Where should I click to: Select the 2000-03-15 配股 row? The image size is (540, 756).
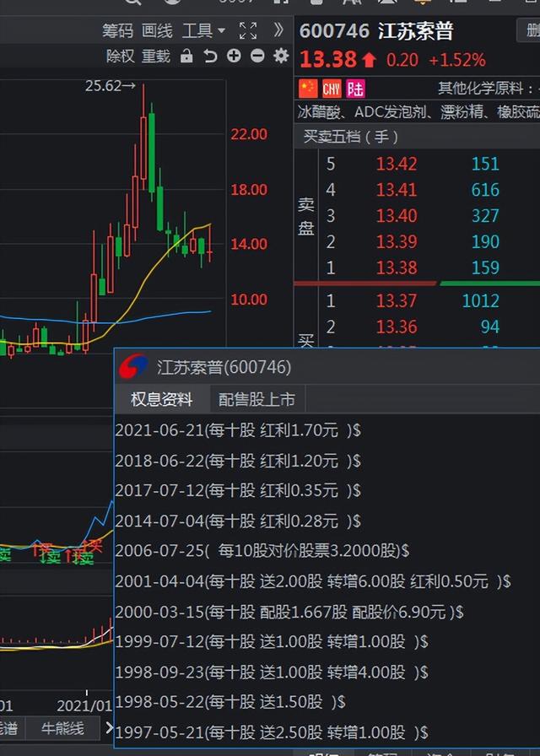(289, 612)
